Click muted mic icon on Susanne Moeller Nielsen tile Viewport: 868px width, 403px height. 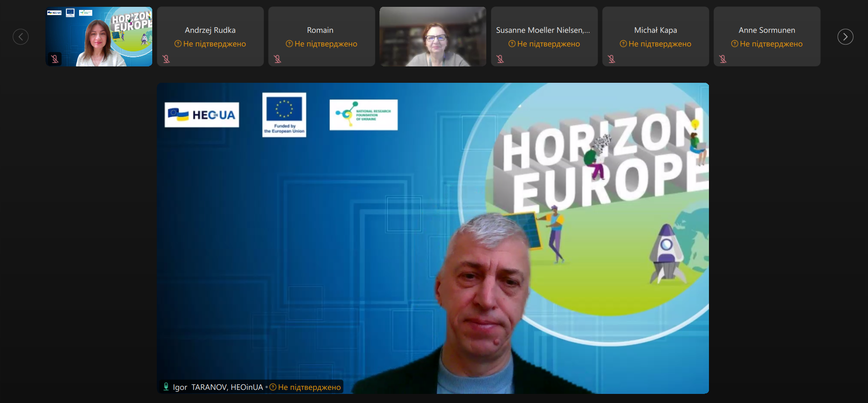coord(500,59)
